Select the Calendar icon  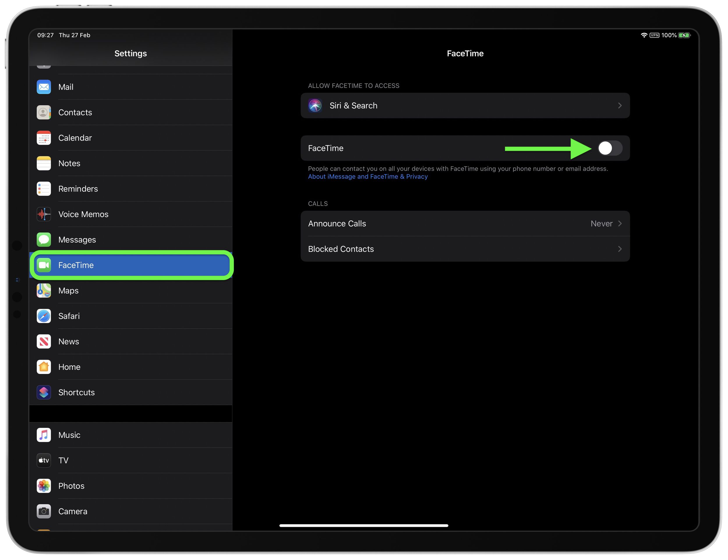point(44,138)
